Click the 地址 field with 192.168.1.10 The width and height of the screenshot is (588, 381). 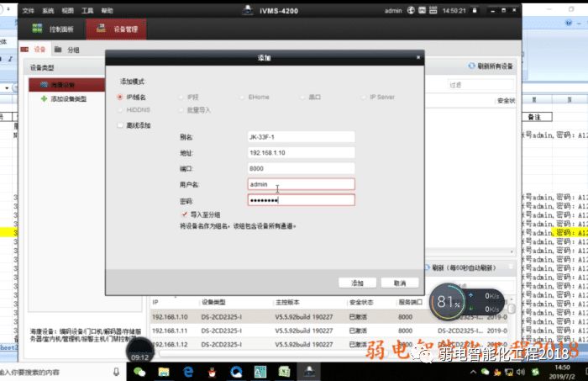tap(301, 153)
